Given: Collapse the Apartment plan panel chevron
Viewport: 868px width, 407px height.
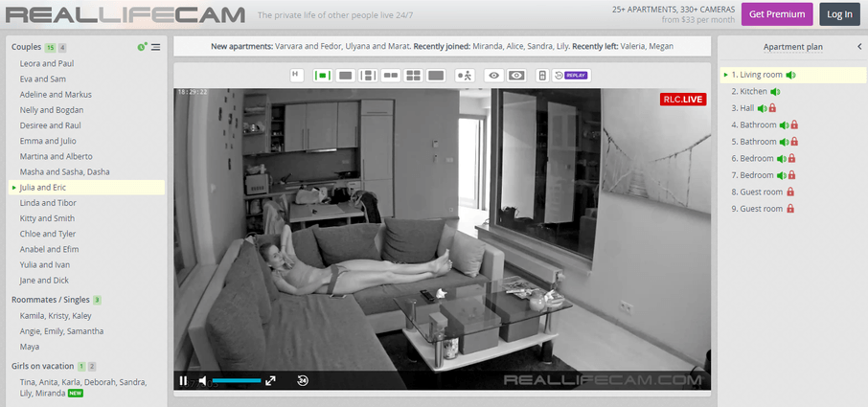Looking at the screenshot, I should point(859,46).
